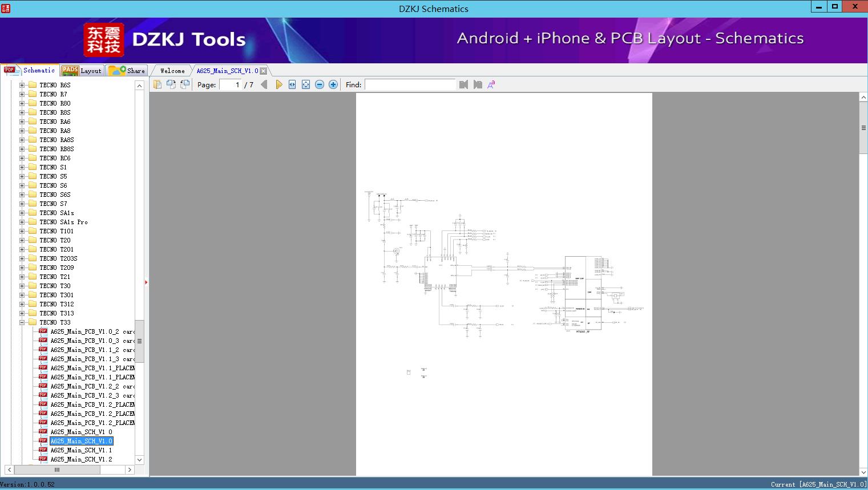Expand the TECNO RA8S folder
The height and width of the screenshot is (490, 868).
tap(22, 140)
